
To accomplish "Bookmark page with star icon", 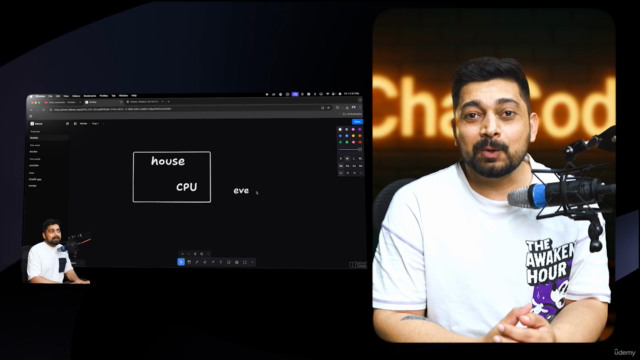I will click(x=328, y=108).
